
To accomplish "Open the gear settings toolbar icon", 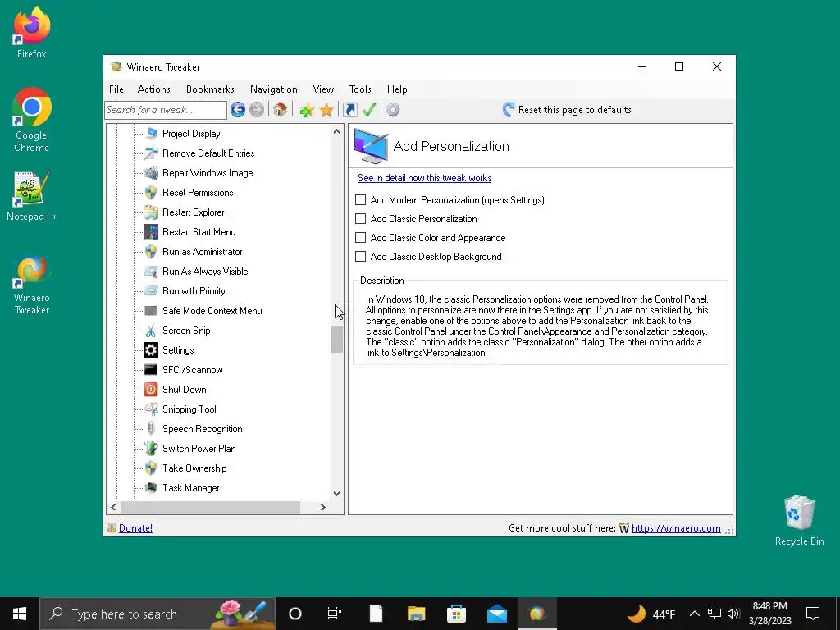I will tap(393, 110).
